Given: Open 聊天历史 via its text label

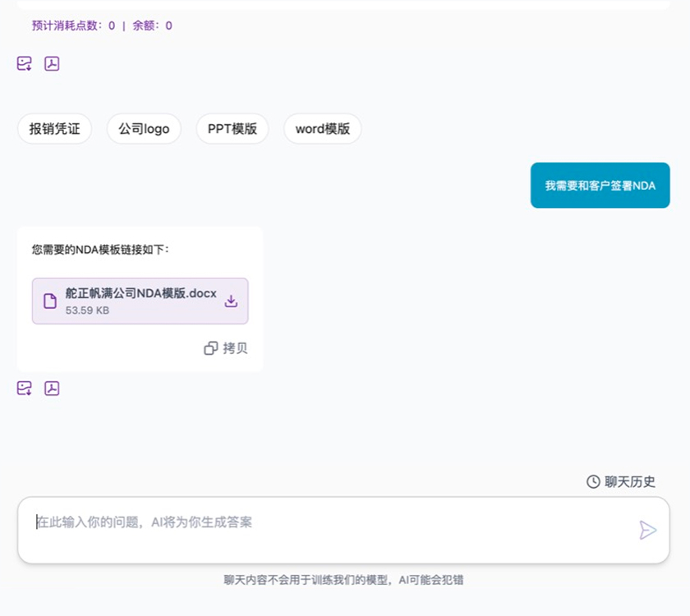Looking at the screenshot, I should pos(630,482).
